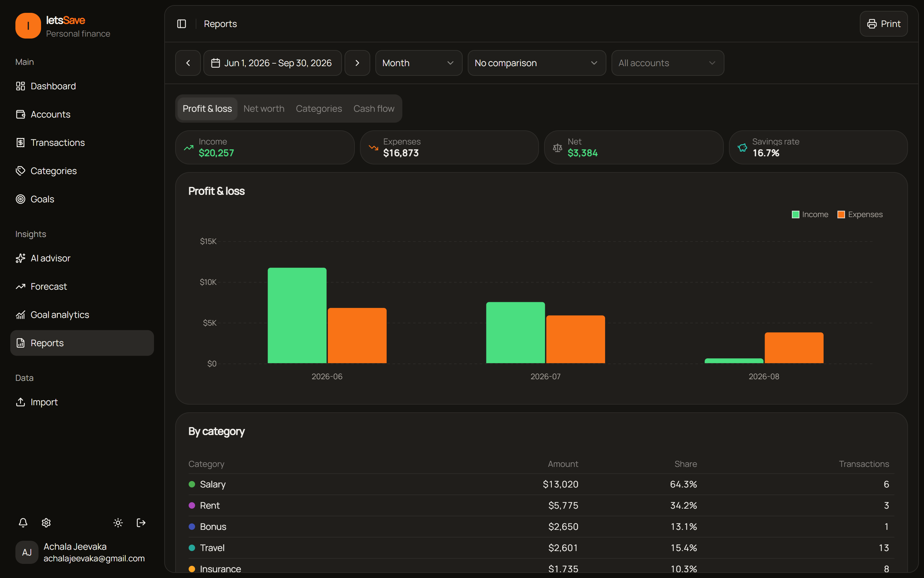Click the letsSave orange logo
The height and width of the screenshot is (578, 924).
[28, 26]
